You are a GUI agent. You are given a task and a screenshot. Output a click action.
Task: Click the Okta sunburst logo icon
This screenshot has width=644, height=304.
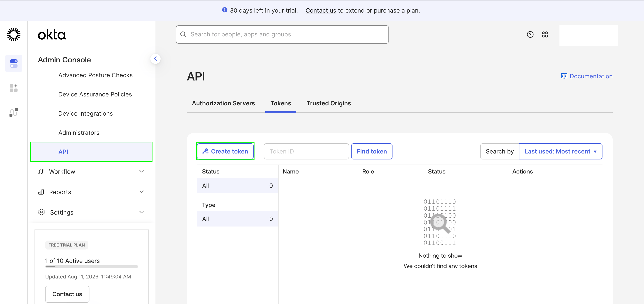13,34
